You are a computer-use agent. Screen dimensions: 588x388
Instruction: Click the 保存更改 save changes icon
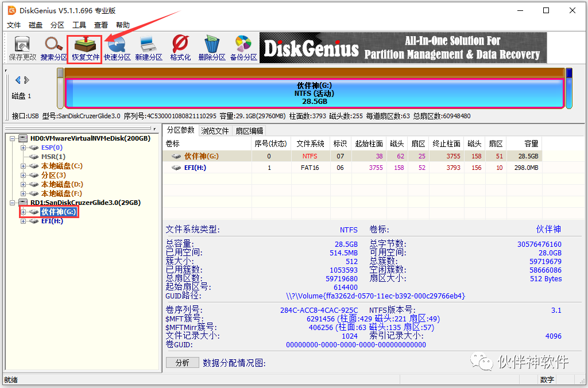(22, 48)
